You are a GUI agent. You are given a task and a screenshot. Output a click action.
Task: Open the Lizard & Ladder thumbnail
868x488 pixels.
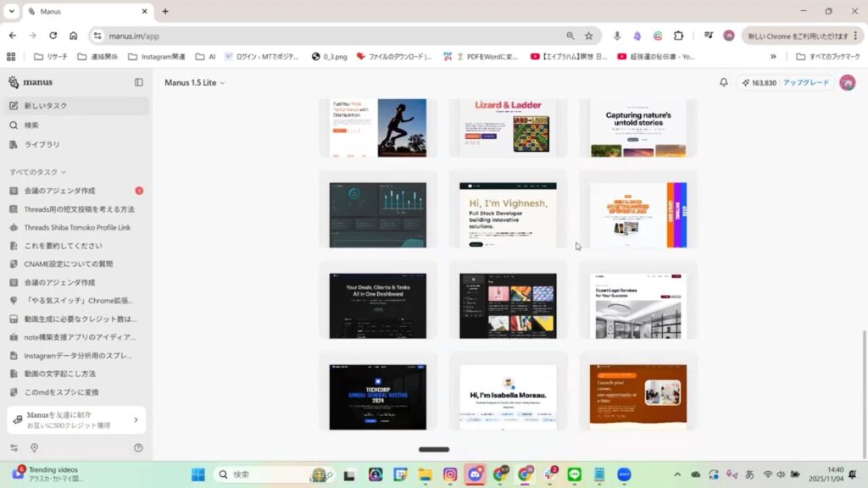508,125
